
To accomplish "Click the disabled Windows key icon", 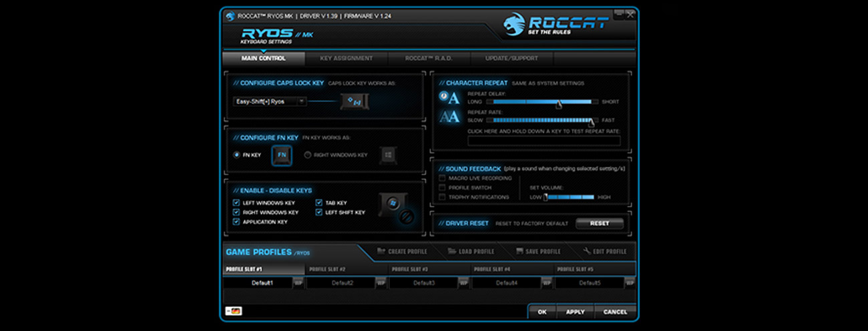I will 397,208.
